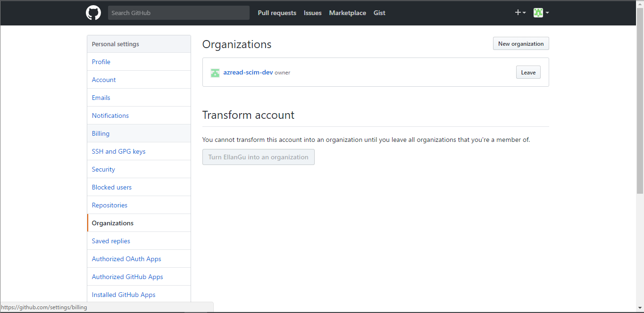
Task: Open the create new dropdown caret
Action: [523, 13]
